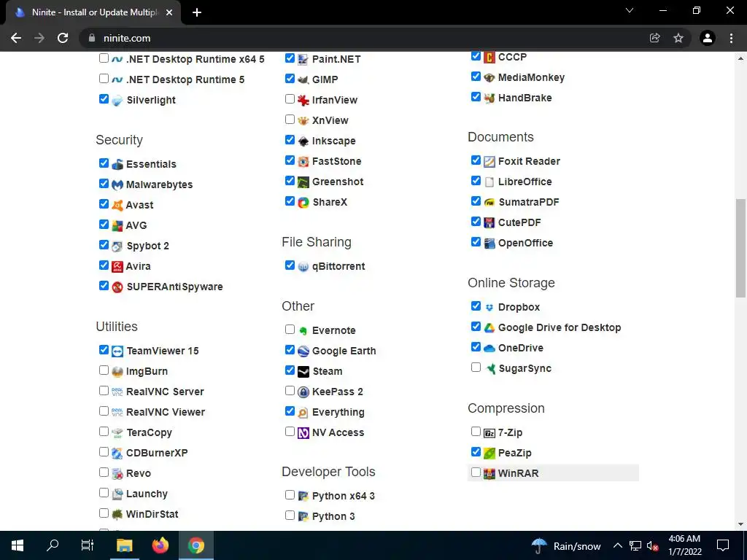747x560 pixels.
Task: Click the AVG app icon
Action: point(117,226)
